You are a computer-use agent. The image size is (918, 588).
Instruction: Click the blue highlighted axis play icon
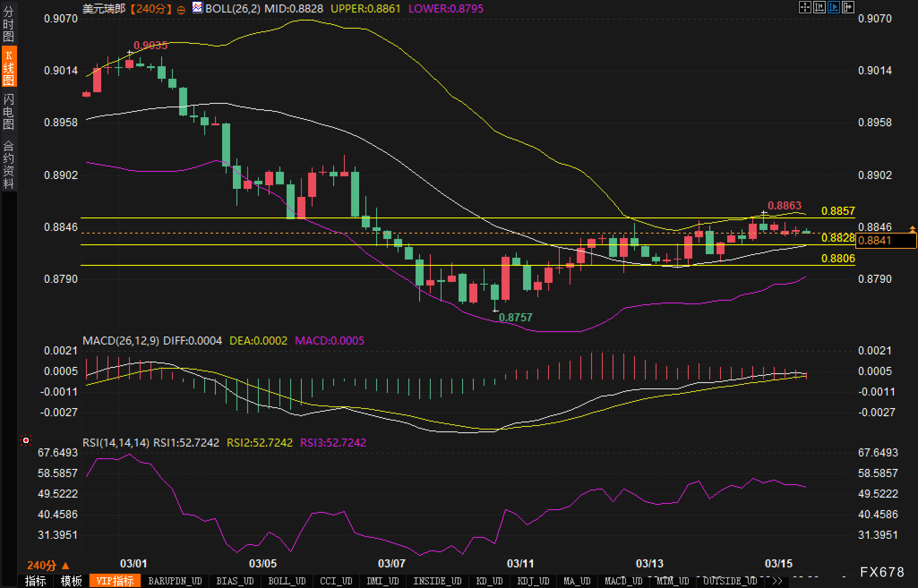[x=833, y=7]
